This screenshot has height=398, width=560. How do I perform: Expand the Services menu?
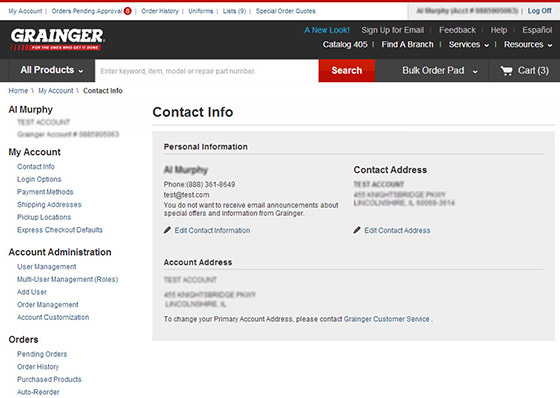(469, 45)
